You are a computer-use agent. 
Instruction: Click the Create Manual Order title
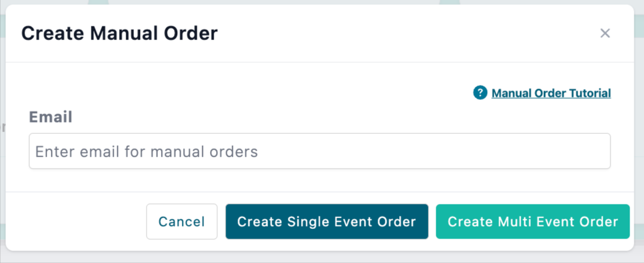coord(120,33)
